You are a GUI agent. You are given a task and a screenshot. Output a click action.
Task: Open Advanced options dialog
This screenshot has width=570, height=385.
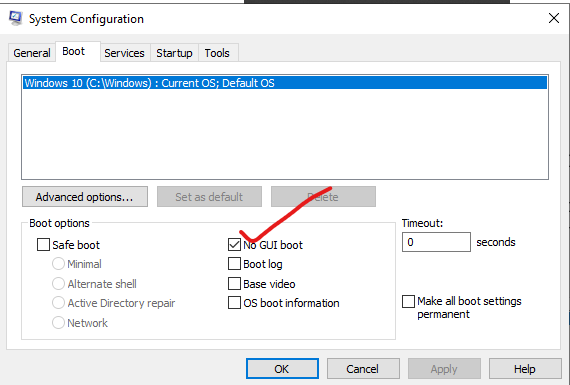point(85,197)
